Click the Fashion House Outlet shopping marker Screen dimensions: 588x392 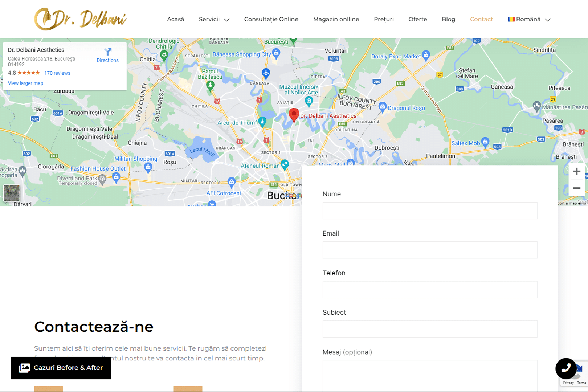[x=116, y=177]
